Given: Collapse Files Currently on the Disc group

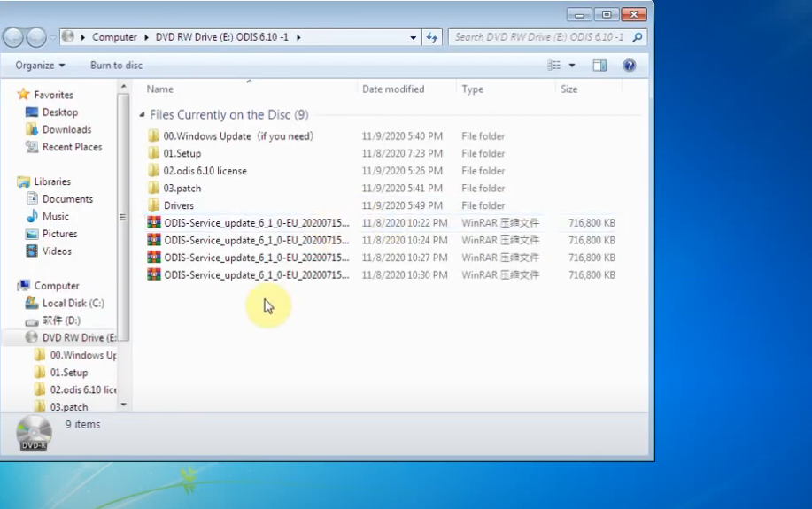Looking at the screenshot, I should click(142, 114).
